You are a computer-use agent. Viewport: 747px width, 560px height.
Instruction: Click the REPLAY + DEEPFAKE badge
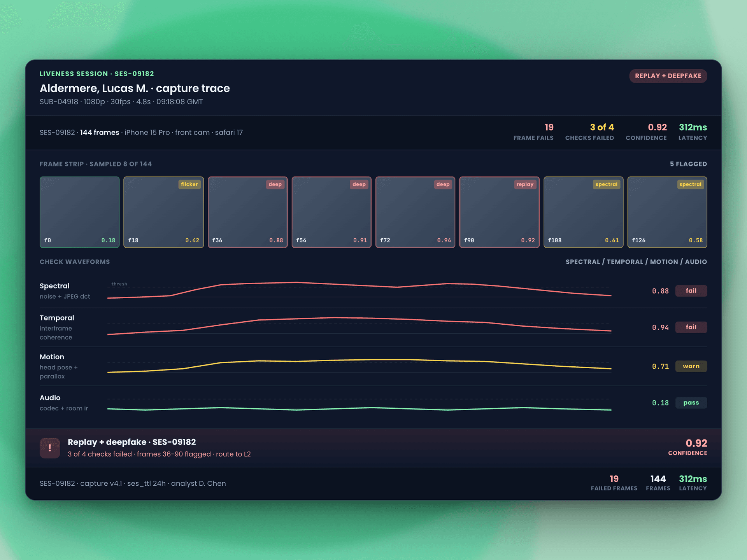(668, 76)
